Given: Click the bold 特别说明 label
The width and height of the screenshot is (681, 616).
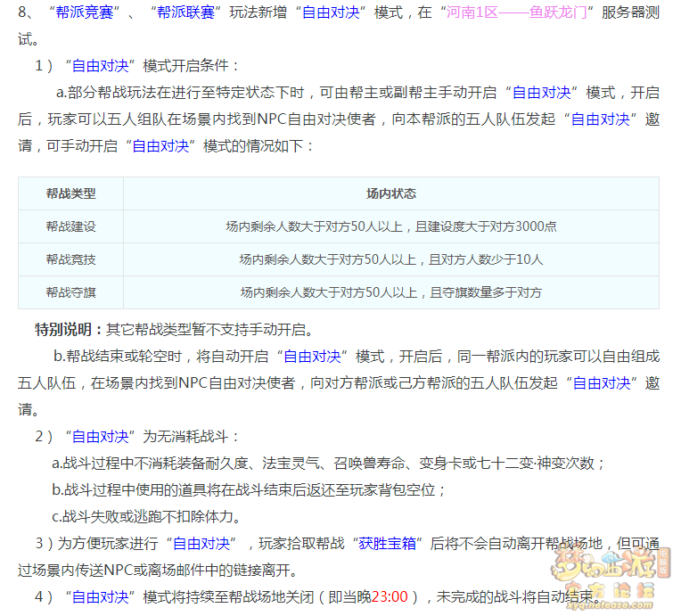Looking at the screenshot, I should pos(69,329).
